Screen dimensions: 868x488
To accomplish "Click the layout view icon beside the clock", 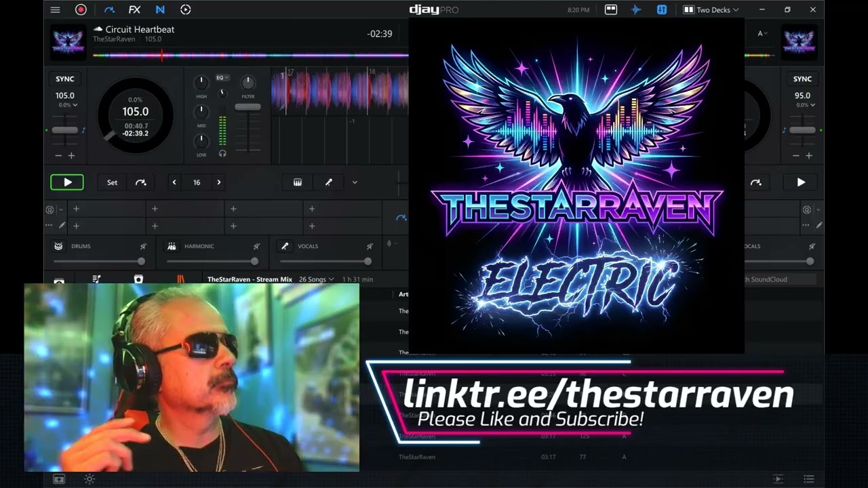I will 611,9.
